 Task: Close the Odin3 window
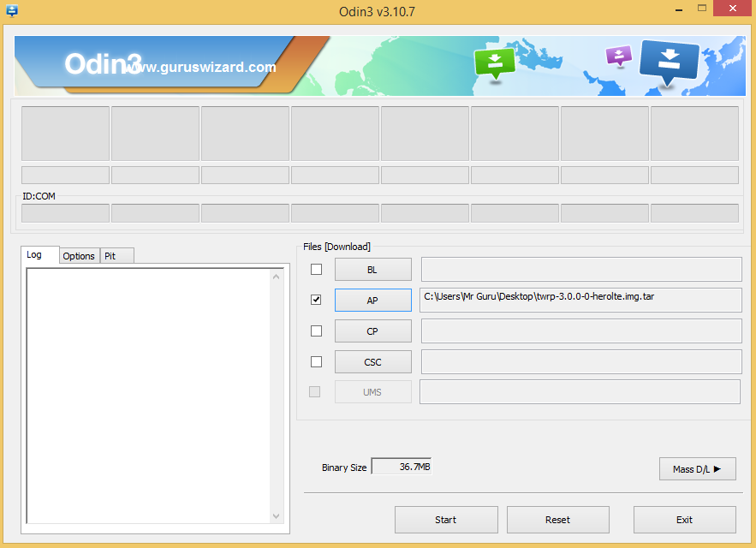(x=732, y=9)
